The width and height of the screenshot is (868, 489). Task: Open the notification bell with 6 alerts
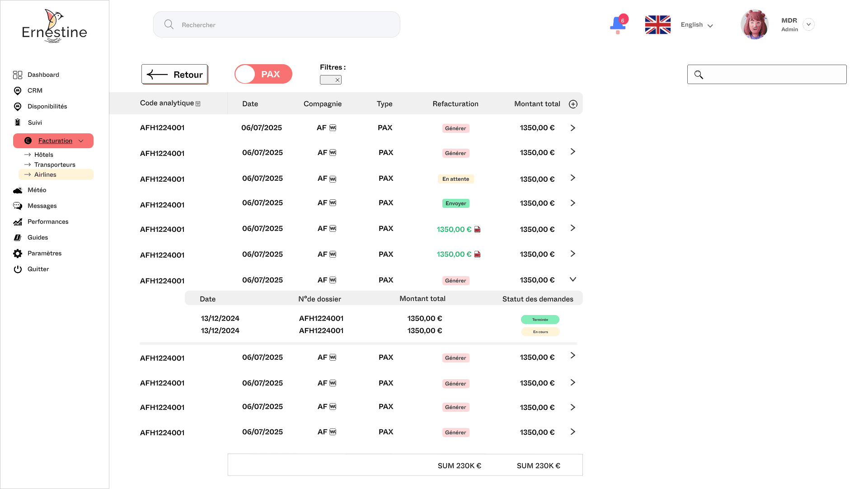click(618, 24)
